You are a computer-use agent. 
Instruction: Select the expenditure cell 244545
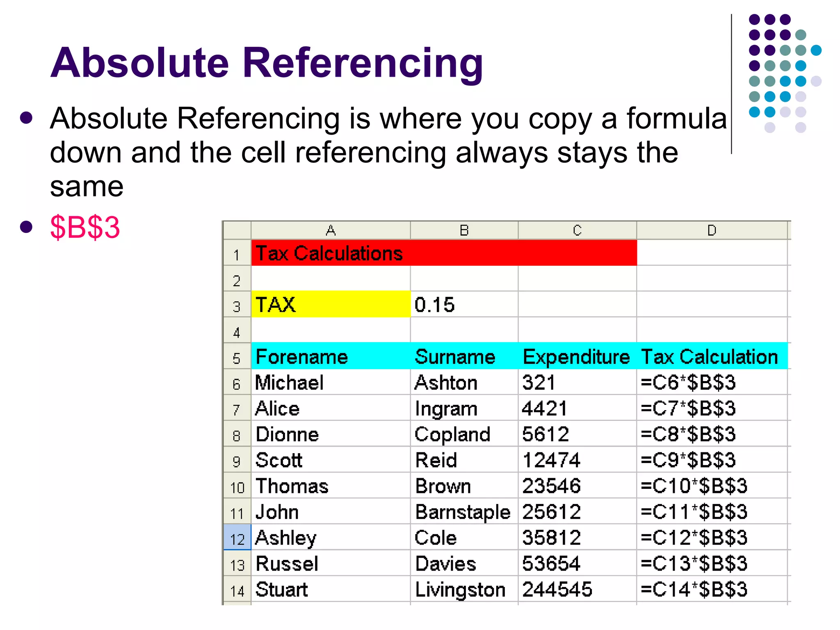tap(577, 589)
